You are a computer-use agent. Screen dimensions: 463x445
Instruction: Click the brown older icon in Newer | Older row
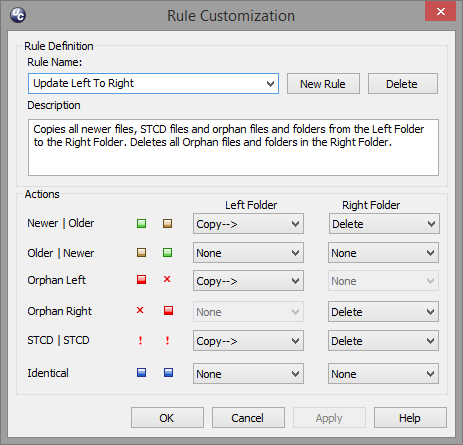(x=167, y=223)
